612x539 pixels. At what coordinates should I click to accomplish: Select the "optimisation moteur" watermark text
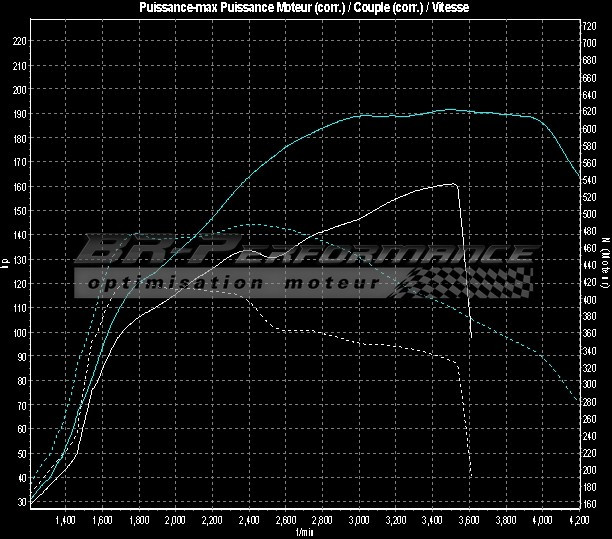[x=235, y=284]
